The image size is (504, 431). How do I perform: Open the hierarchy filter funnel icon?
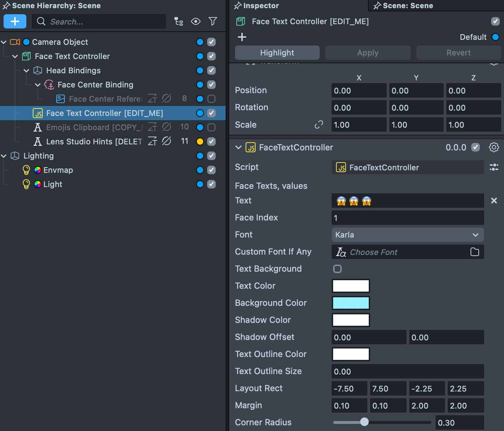point(212,21)
